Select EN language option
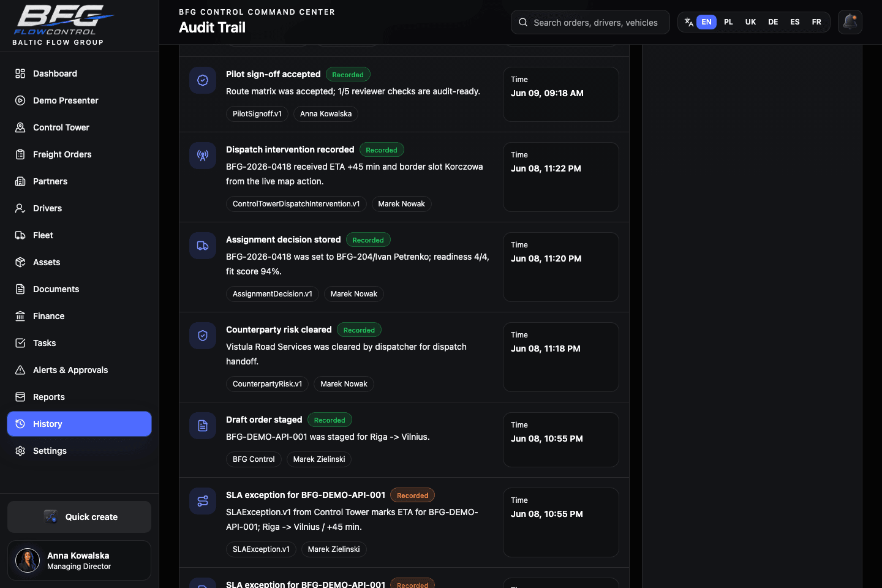Viewport: 882px width, 588px height. tap(706, 22)
